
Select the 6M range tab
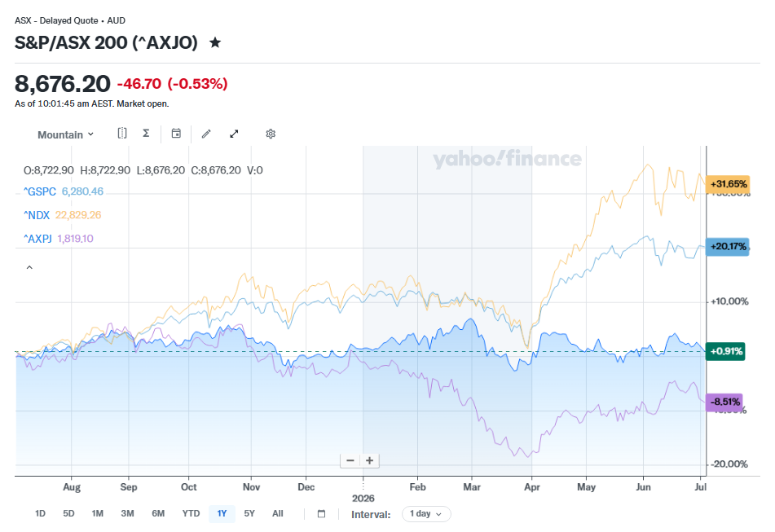[158, 514]
